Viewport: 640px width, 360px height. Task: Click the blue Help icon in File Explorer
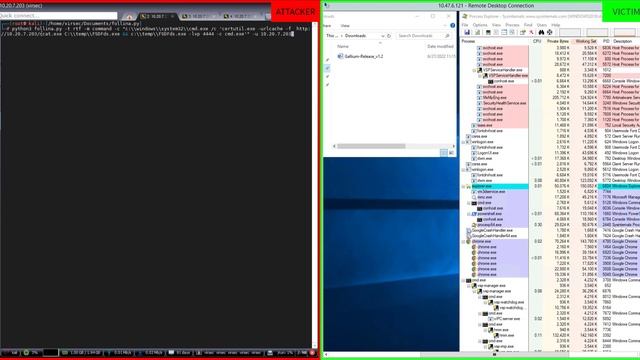452,25
